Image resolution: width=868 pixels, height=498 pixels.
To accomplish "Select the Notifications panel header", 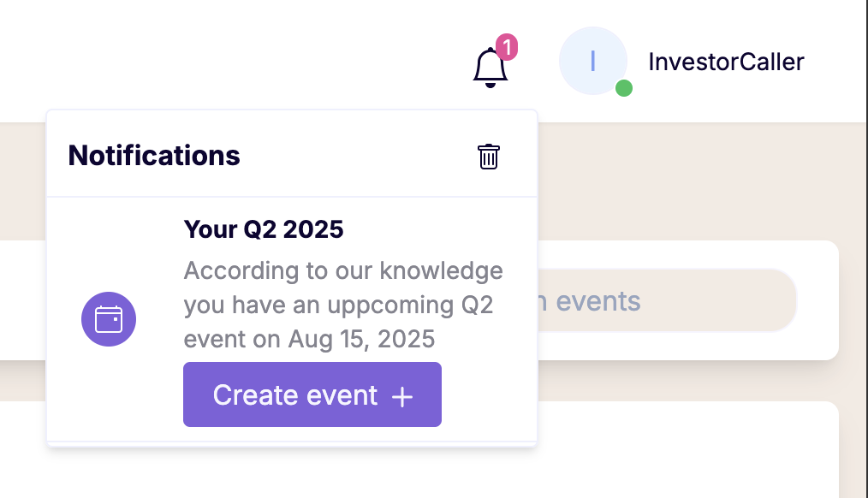I will tap(154, 155).
